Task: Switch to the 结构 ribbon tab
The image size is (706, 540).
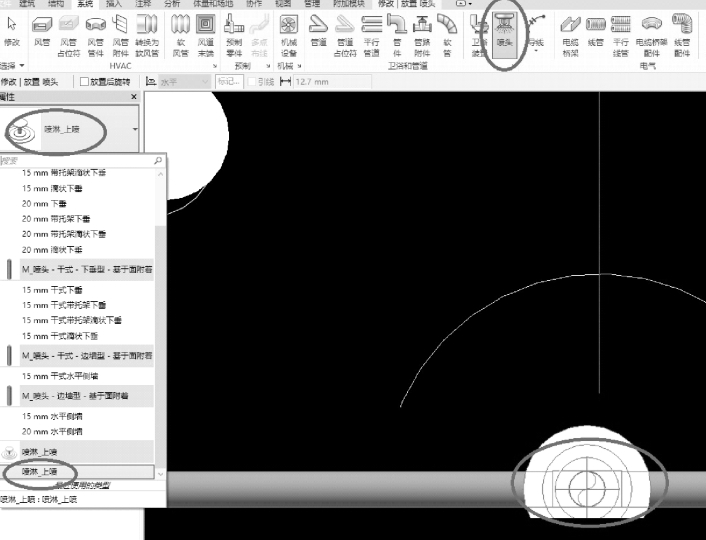Action: [56, 4]
